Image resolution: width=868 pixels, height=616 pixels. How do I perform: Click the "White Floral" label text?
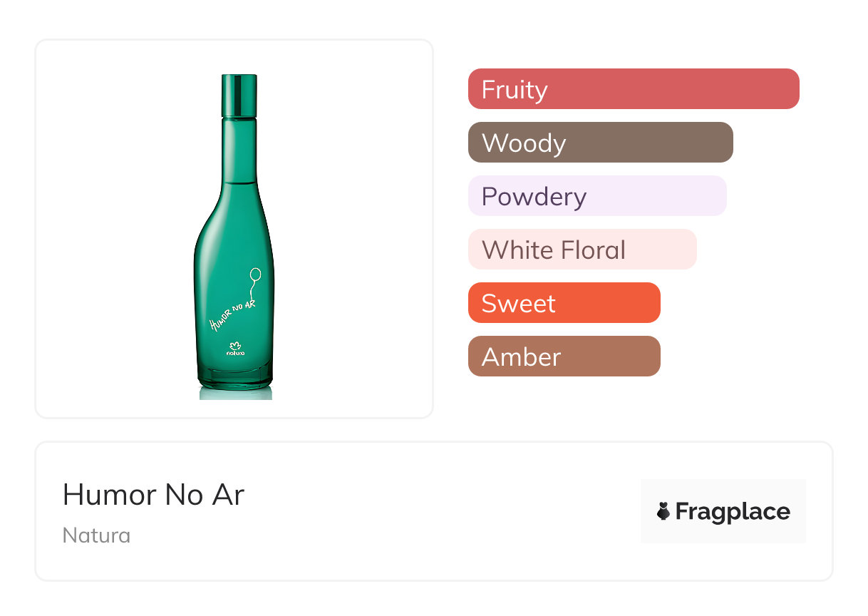pyautogui.click(x=554, y=250)
